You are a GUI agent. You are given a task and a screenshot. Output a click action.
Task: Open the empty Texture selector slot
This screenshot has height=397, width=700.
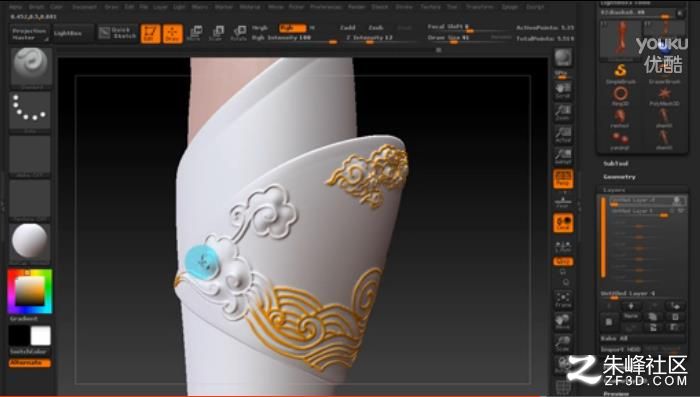[30, 199]
